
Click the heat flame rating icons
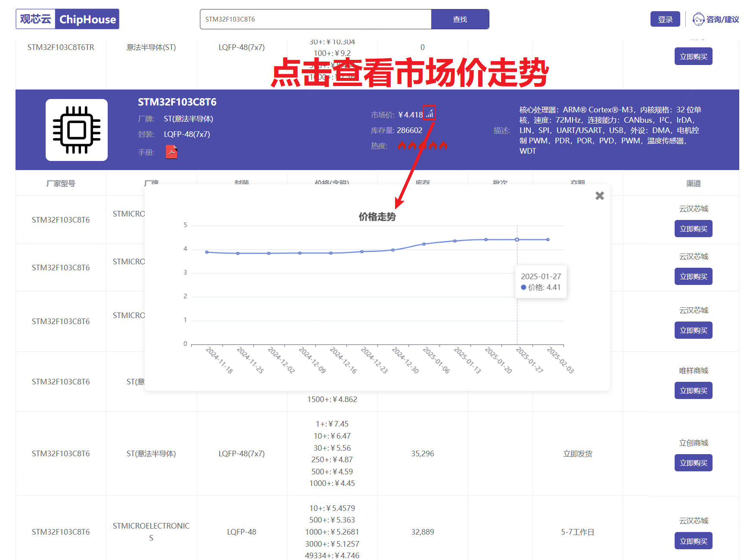pos(422,145)
